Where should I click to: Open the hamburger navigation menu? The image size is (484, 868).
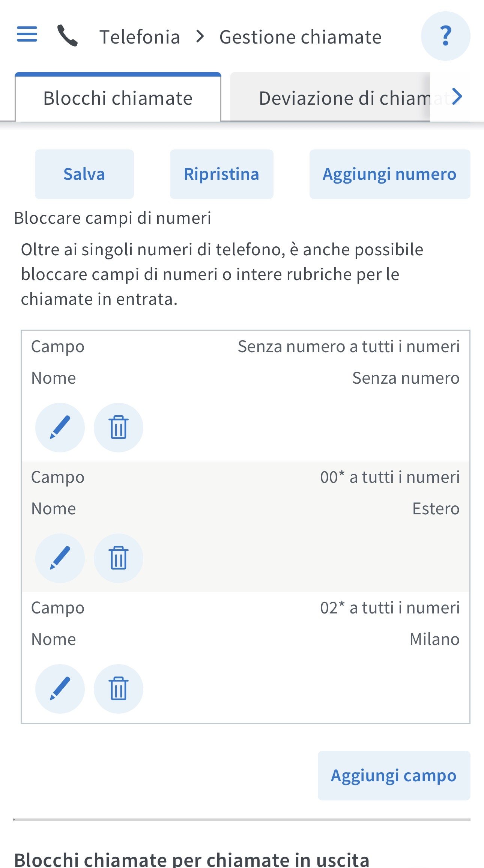(x=27, y=34)
